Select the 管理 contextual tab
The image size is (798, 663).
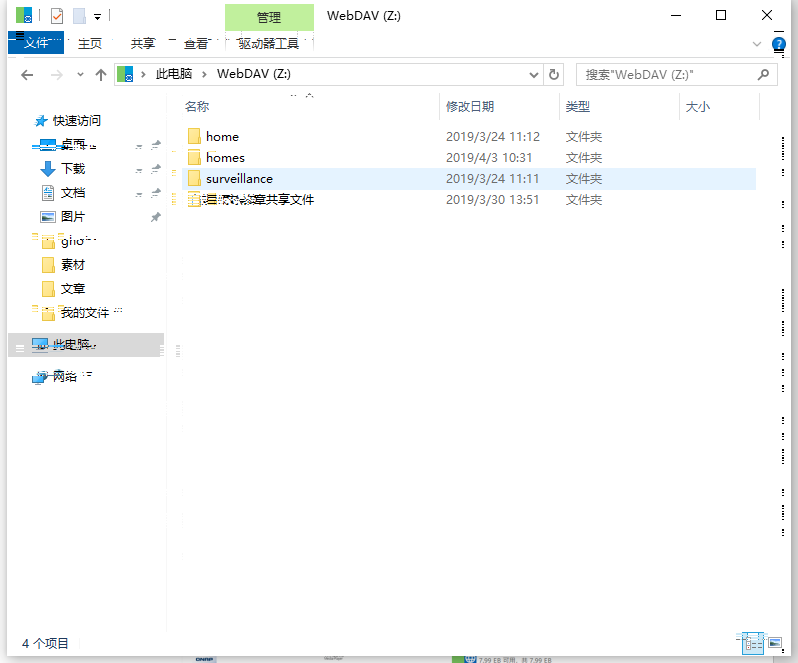[269, 17]
